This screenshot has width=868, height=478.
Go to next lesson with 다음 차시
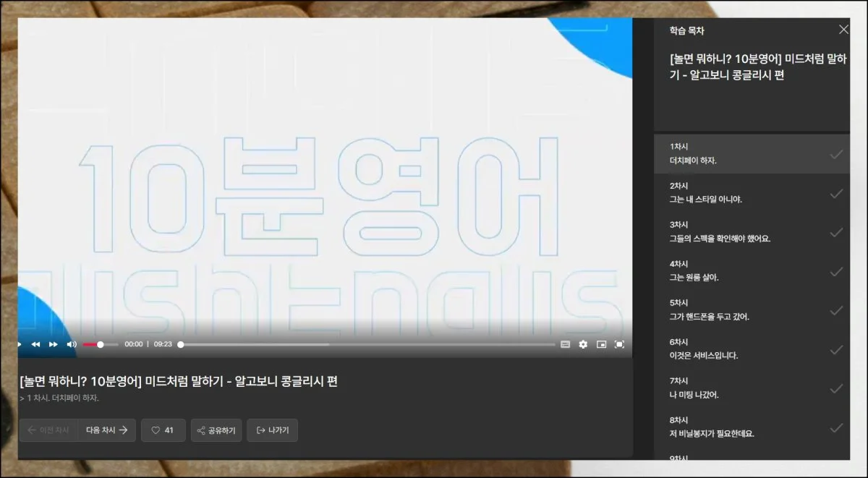[106, 430]
